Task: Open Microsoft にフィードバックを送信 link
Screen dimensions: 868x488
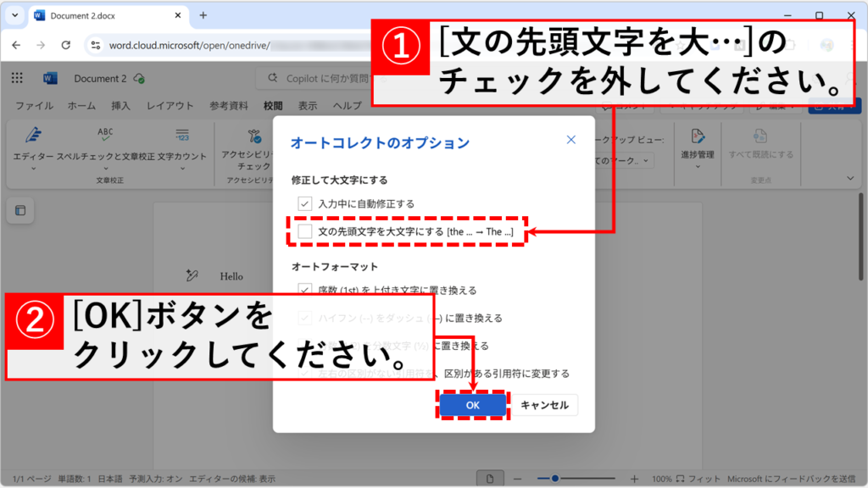Action: [792, 479]
